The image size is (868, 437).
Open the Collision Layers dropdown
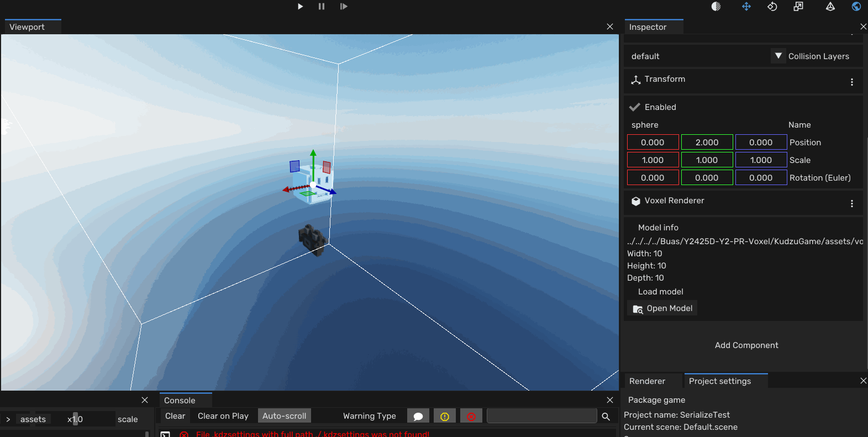pyautogui.click(x=778, y=56)
